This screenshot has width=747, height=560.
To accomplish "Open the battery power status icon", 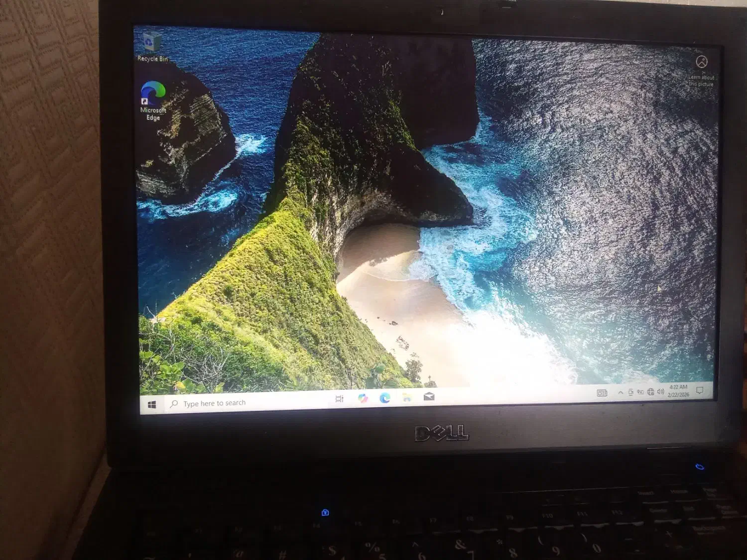I will pyautogui.click(x=640, y=392).
